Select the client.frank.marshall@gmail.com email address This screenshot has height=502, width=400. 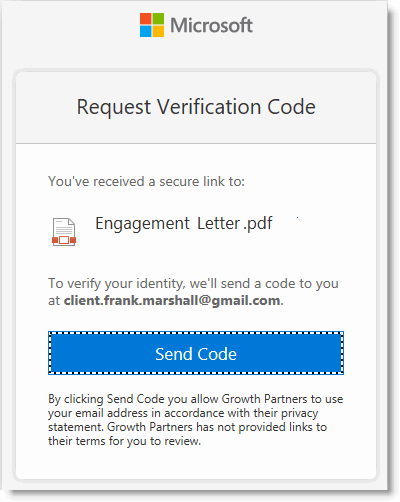point(172,301)
